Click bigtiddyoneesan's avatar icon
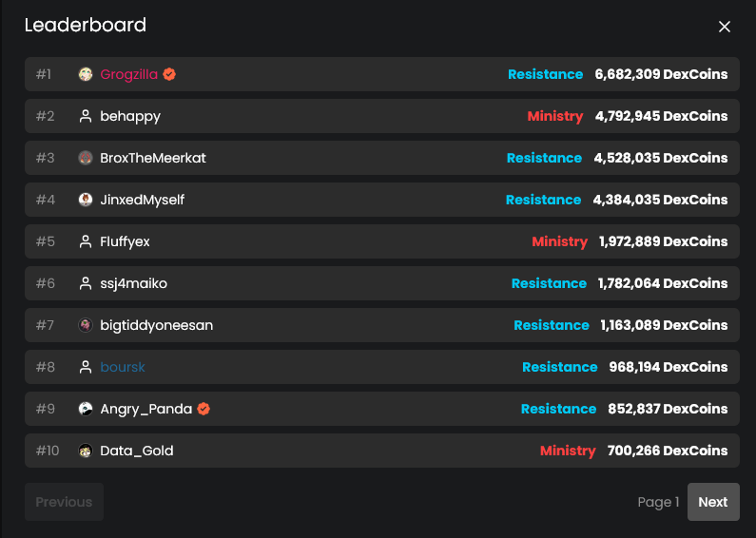 pyautogui.click(x=86, y=325)
